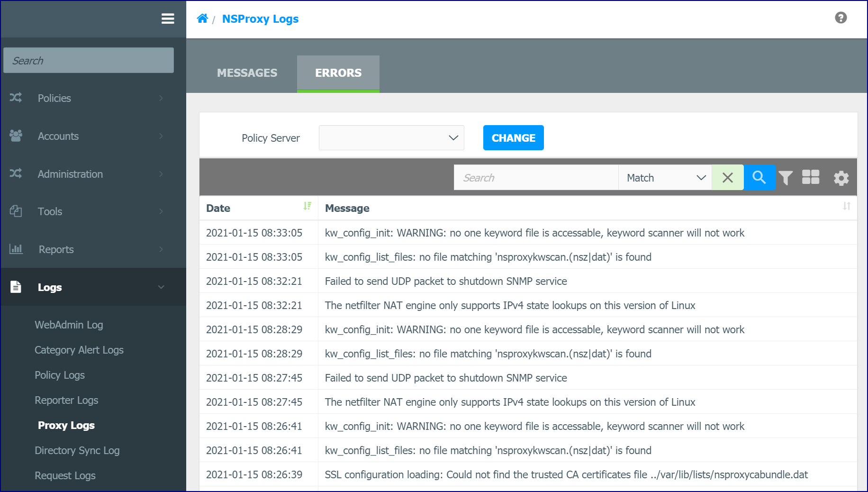Open Policy Logs in sidebar
Image resolution: width=868 pixels, height=492 pixels.
60,375
